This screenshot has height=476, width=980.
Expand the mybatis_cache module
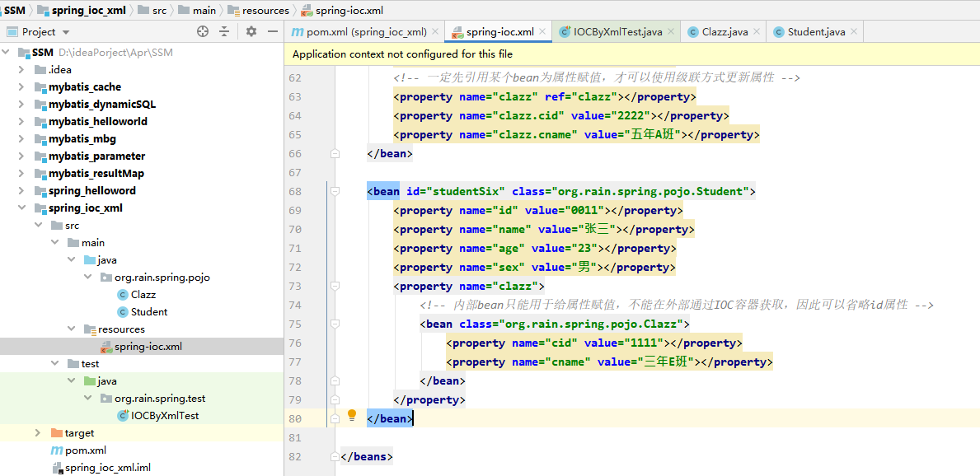(x=21, y=86)
